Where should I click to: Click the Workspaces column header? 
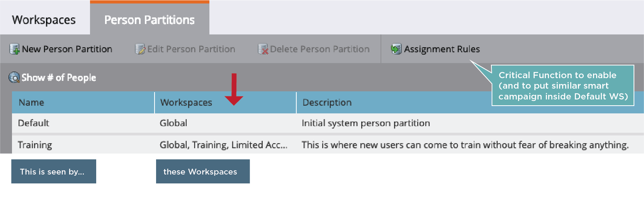coord(186,103)
